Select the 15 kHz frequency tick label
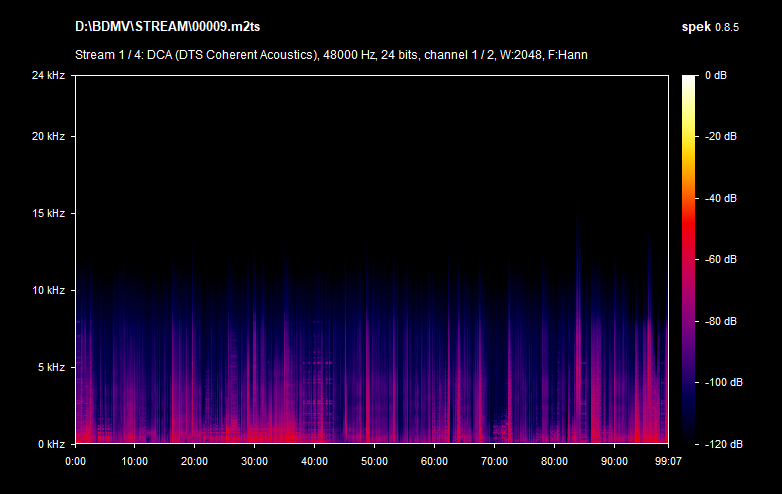782x494 pixels. click(x=47, y=213)
